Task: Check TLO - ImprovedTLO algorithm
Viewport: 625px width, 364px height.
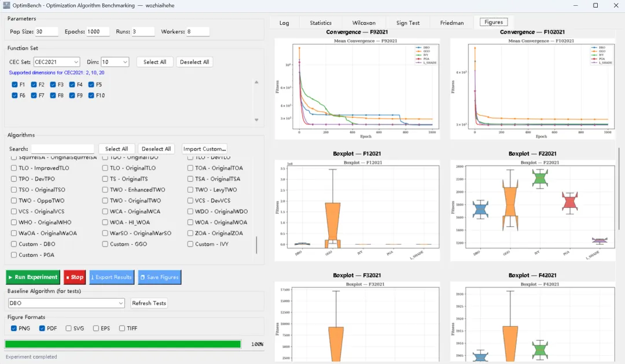Action: pos(14,168)
